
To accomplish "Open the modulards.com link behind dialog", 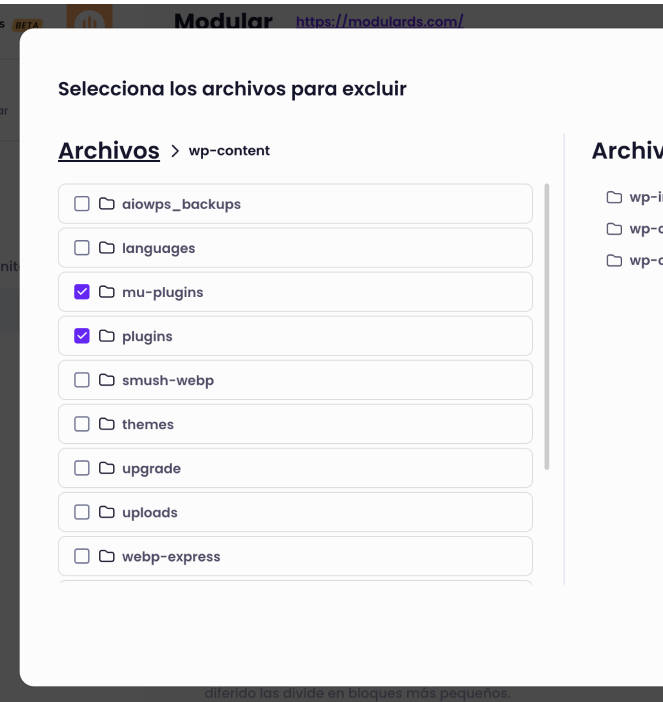I will [379, 21].
